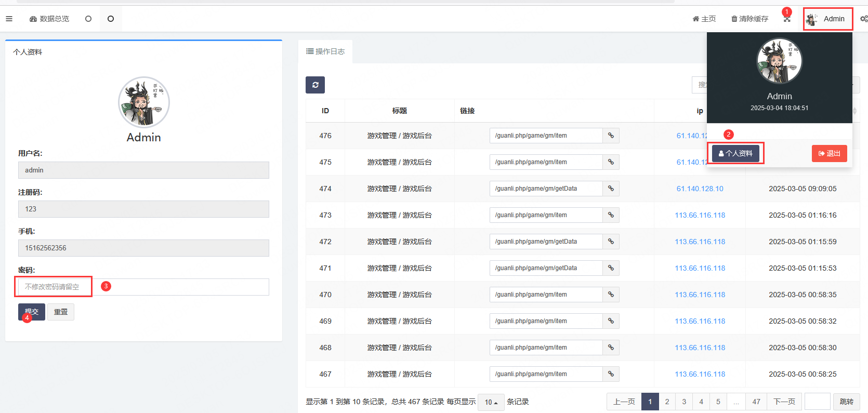The image size is (868, 413).
Task: Click the URL field in row 476
Action: click(x=546, y=136)
